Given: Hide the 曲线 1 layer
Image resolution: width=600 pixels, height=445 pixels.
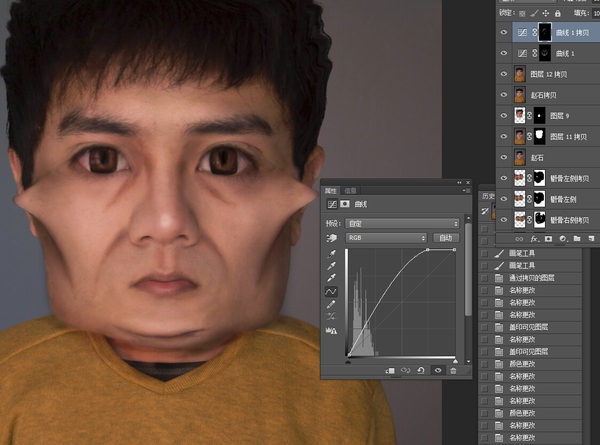Looking at the screenshot, I should [x=504, y=53].
